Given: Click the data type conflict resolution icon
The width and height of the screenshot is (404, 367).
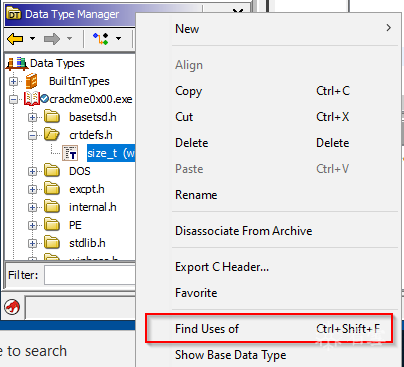Looking at the screenshot, I should 101,39.
